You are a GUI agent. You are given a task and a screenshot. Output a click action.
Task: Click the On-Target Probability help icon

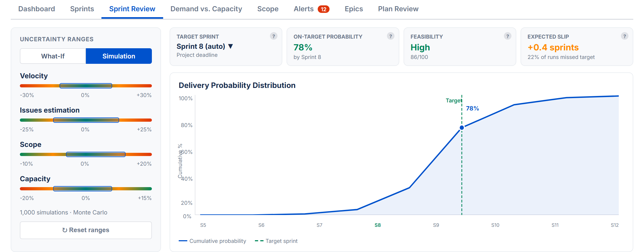390,36
